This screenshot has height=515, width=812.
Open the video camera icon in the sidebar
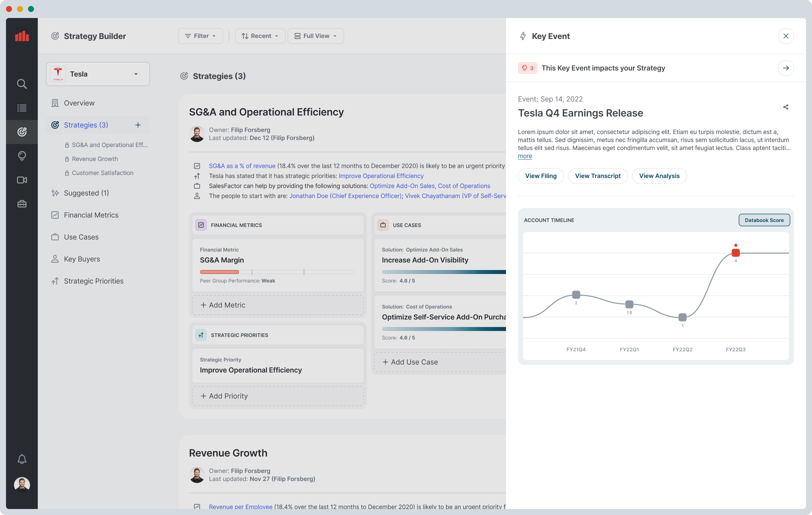tap(22, 180)
